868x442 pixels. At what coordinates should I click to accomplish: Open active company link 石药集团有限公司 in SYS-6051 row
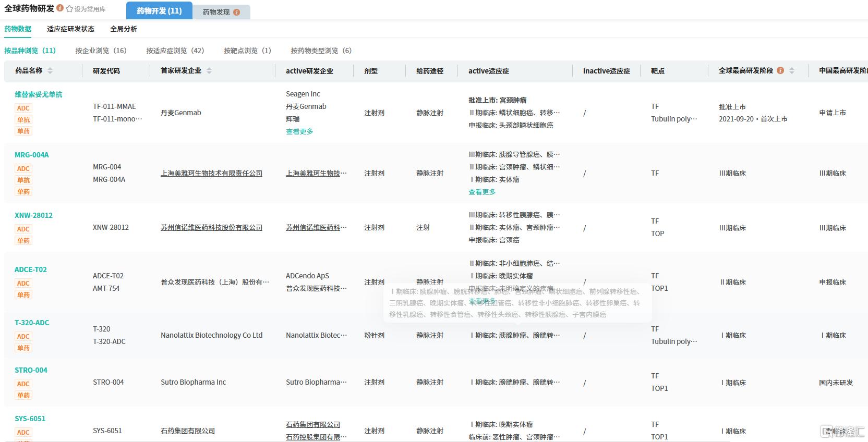tap(313, 424)
